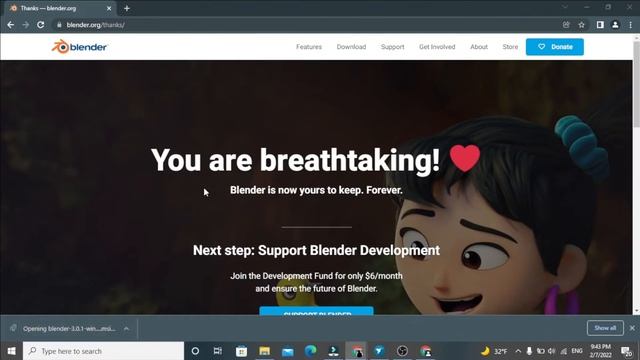Open the notification center icon

[626, 351]
